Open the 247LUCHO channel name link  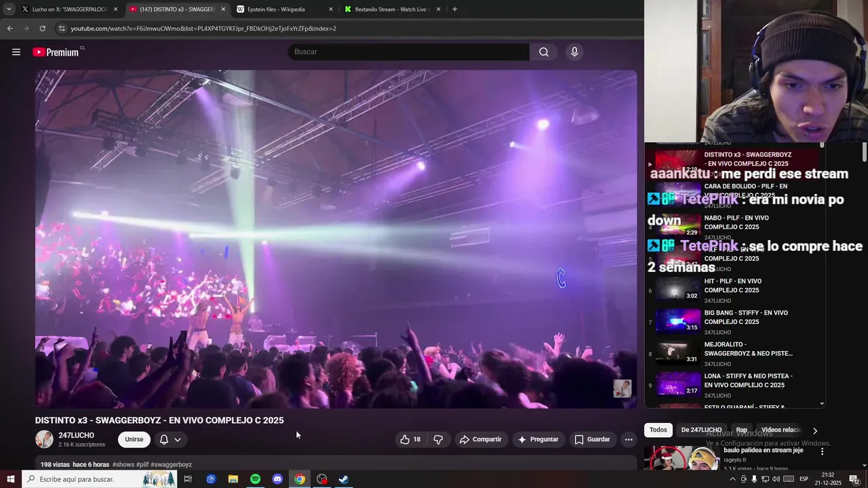76,435
